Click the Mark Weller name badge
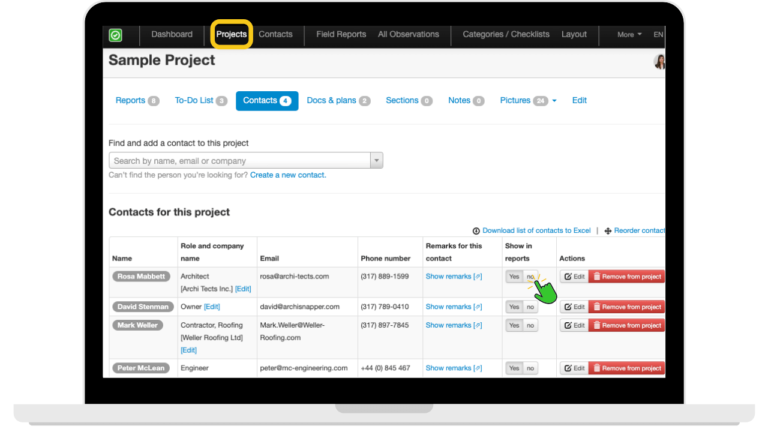The width and height of the screenshot is (768, 432). tap(137, 325)
